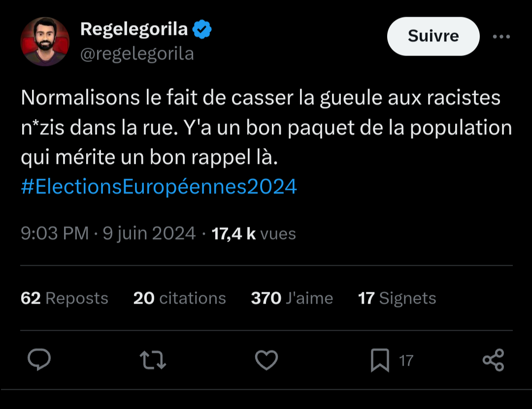Like the tweet with the heart icon
Screen dimensions: 532x409
[x=266, y=360]
